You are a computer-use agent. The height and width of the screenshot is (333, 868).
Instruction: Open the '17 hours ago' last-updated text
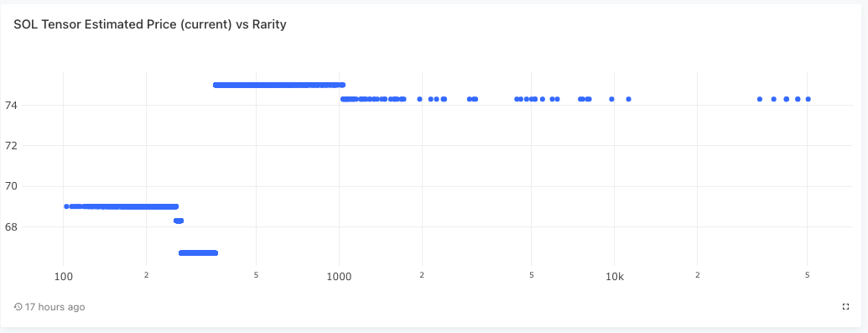[x=55, y=307]
